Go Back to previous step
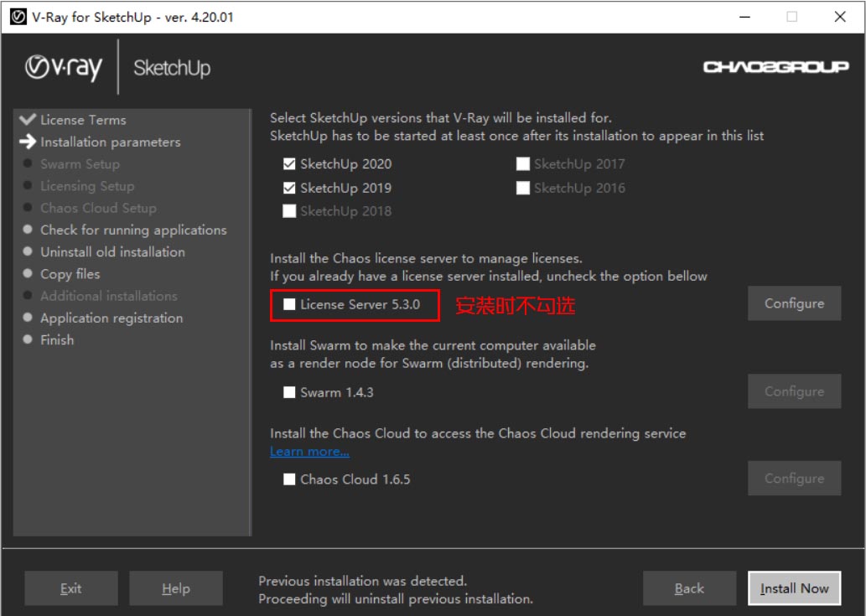Image resolution: width=866 pixels, height=616 pixels. (x=689, y=588)
